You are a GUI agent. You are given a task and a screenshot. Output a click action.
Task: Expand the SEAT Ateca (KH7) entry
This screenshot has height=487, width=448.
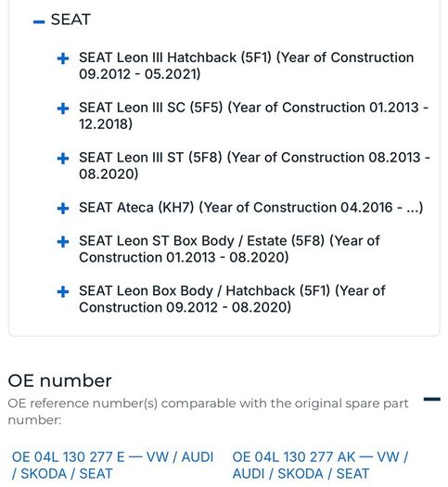pos(63,209)
